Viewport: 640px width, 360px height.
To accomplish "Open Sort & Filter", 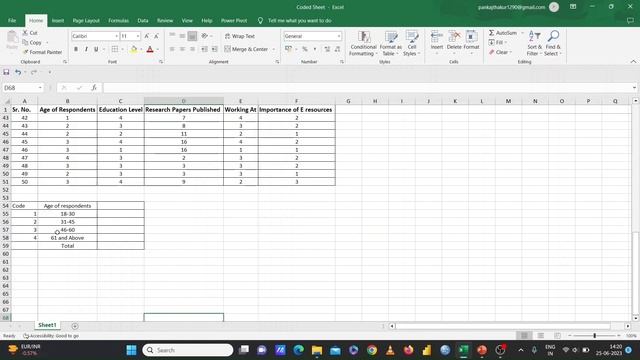I will click(534, 43).
